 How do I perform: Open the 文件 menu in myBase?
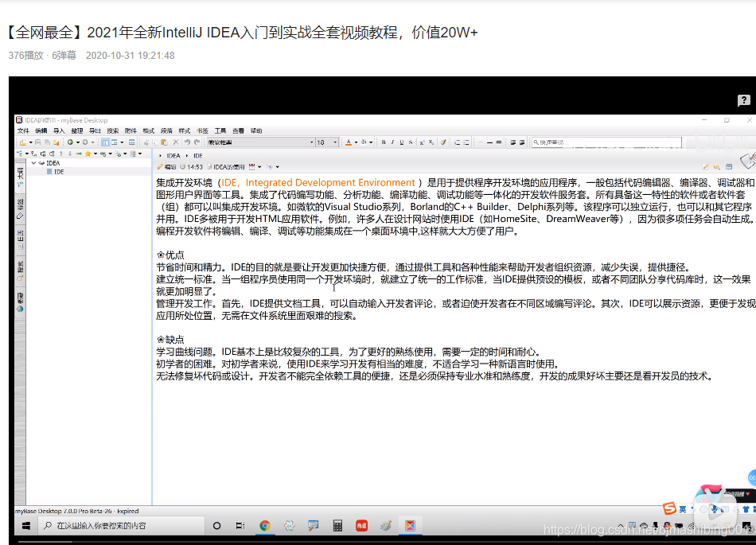(x=23, y=130)
